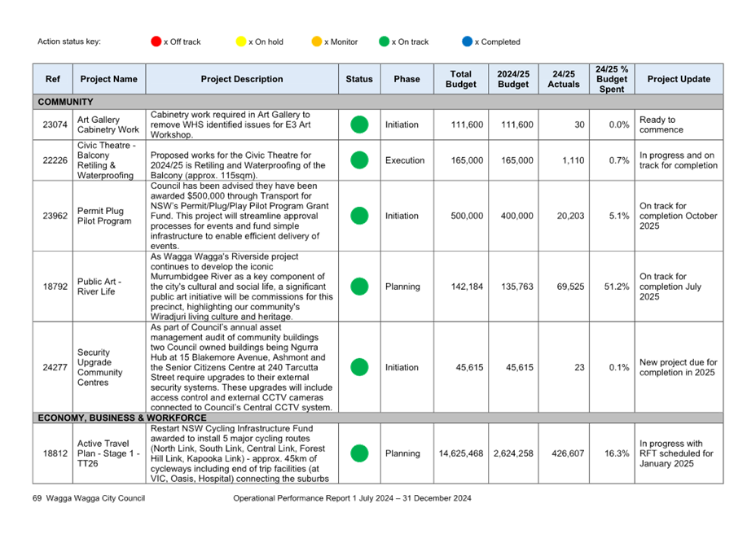
Task: Click actuals value 20,203
Action: pos(570,216)
